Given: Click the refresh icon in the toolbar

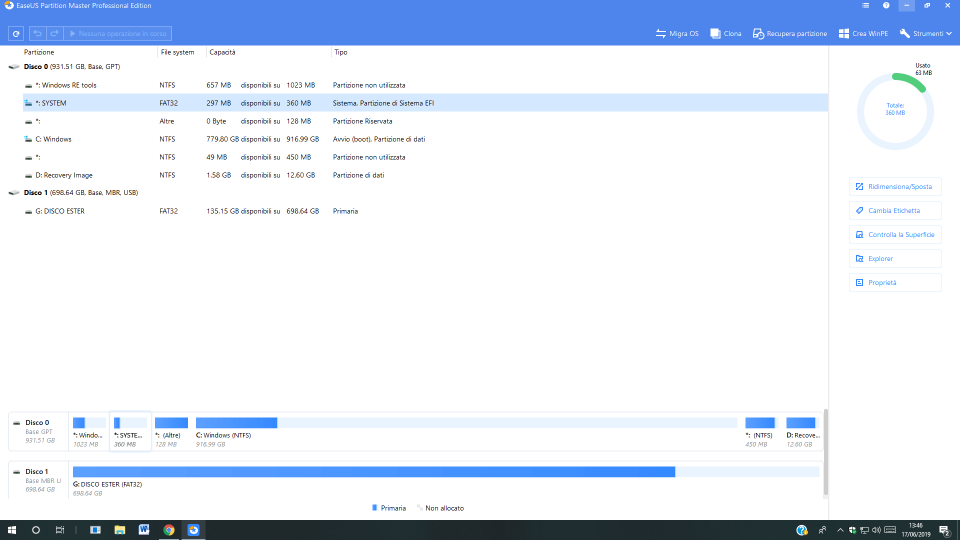Looking at the screenshot, I should point(16,34).
